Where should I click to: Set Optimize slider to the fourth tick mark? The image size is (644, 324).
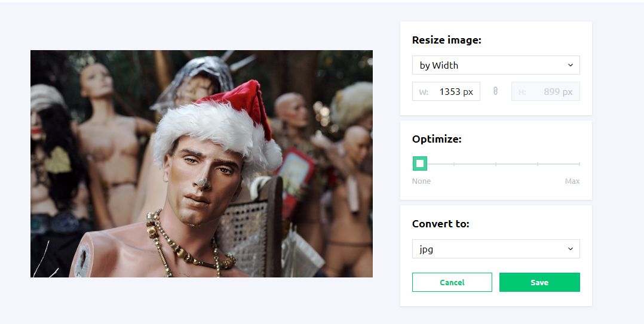point(538,163)
